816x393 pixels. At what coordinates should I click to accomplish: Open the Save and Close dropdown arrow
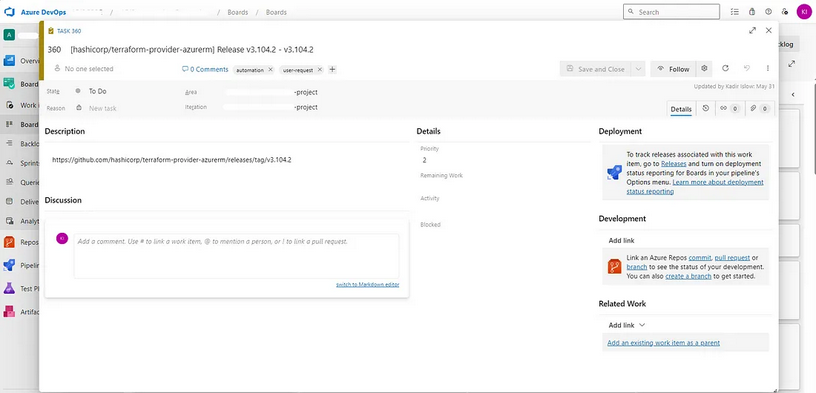[x=638, y=69]
